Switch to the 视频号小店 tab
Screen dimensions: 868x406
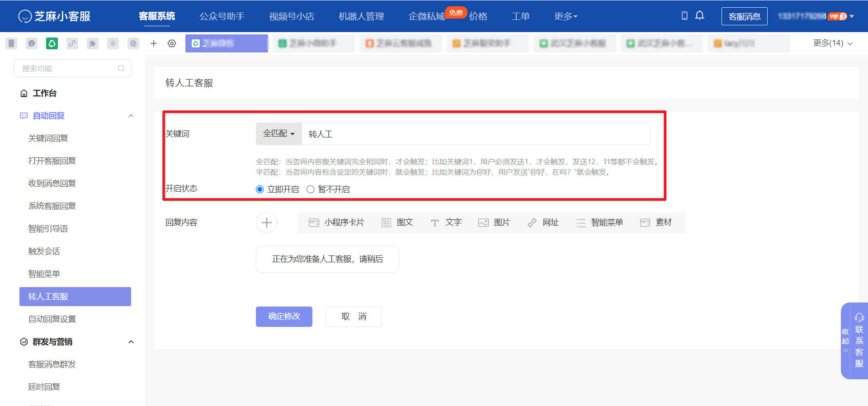point(292,16)
